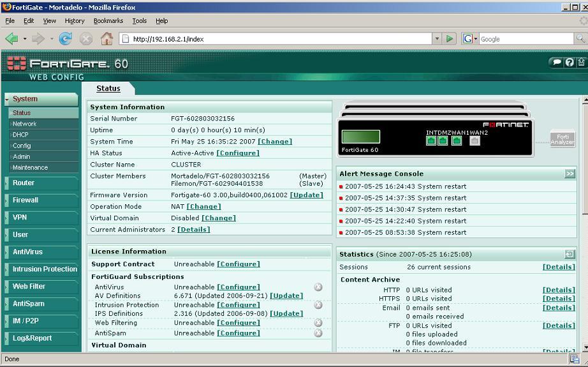The image size is (588, 367).
Task: Click the browser Forward arrow
Action: pyautogui.click(x=38, y=38)
